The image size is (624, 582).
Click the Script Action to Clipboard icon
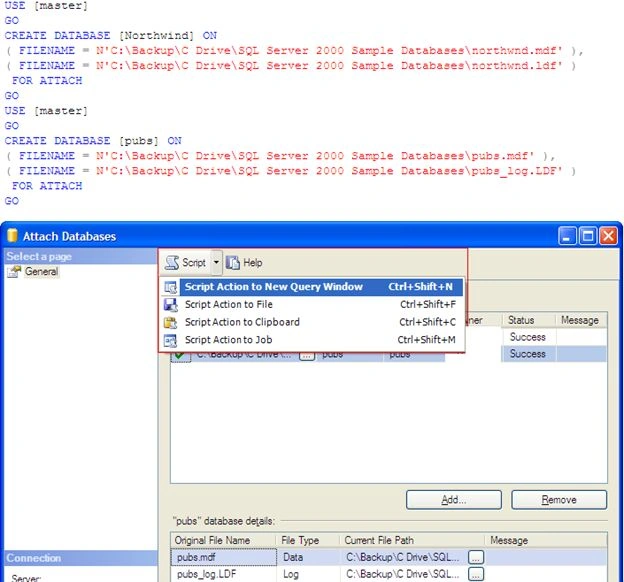[171, 322]
